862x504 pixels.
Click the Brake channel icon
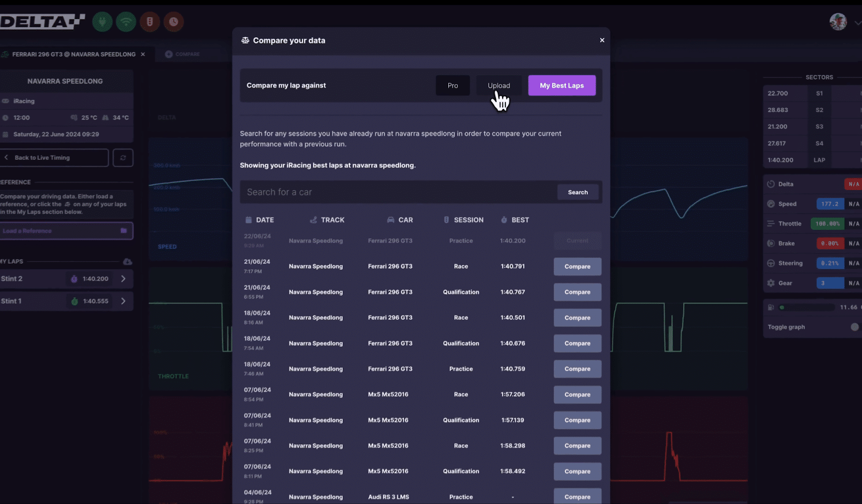pyautogui.click(x=771, y=243)
